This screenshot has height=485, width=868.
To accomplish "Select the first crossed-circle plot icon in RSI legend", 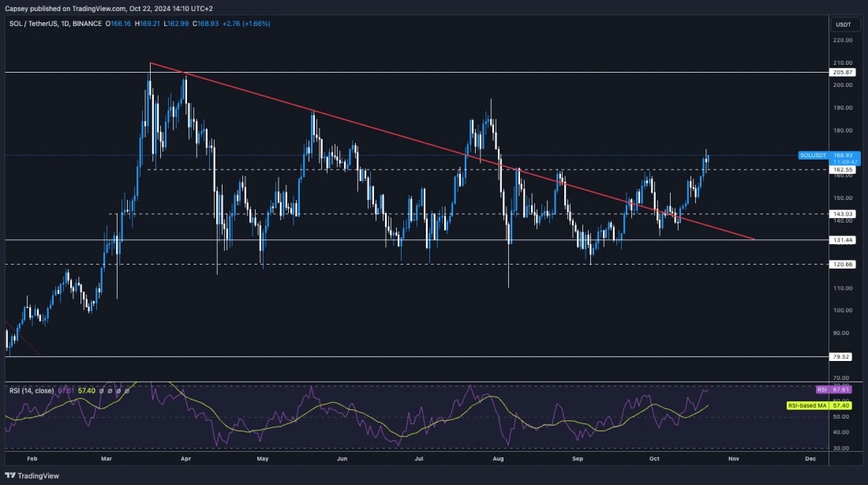I will [102, 389].
